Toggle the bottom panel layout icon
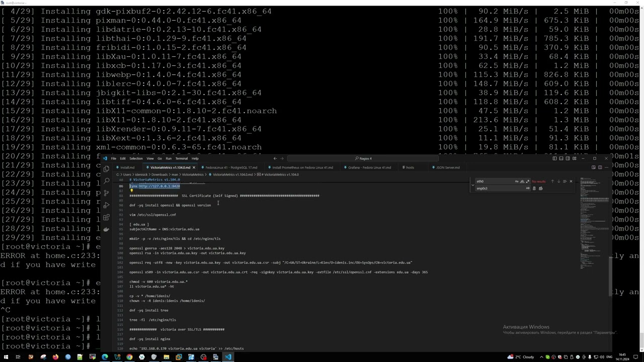 click(561, 158)
